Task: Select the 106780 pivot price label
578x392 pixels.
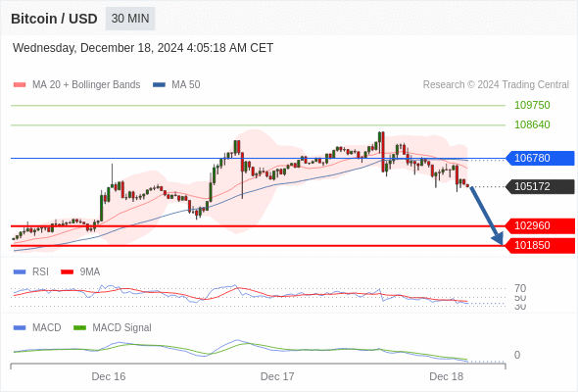Action: pos(540,158)
